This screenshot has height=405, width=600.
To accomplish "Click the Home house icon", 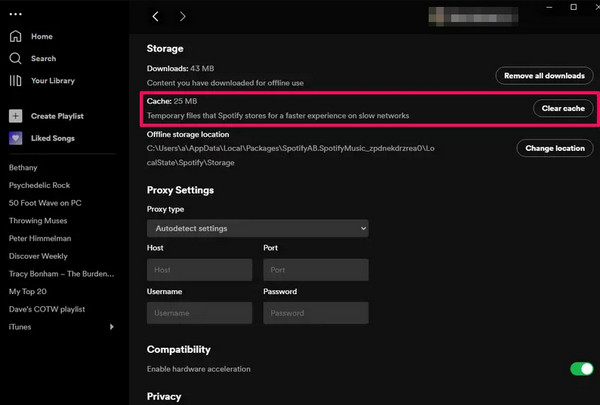I will 15,36.
